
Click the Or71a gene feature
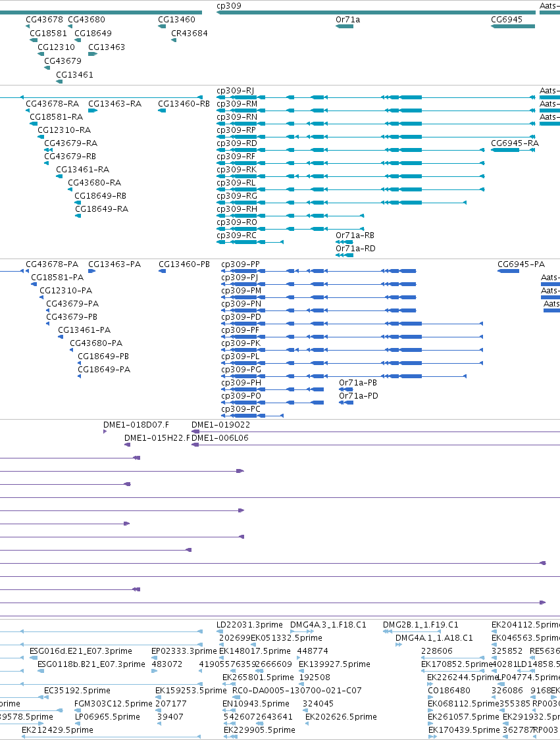click(344, 26)
